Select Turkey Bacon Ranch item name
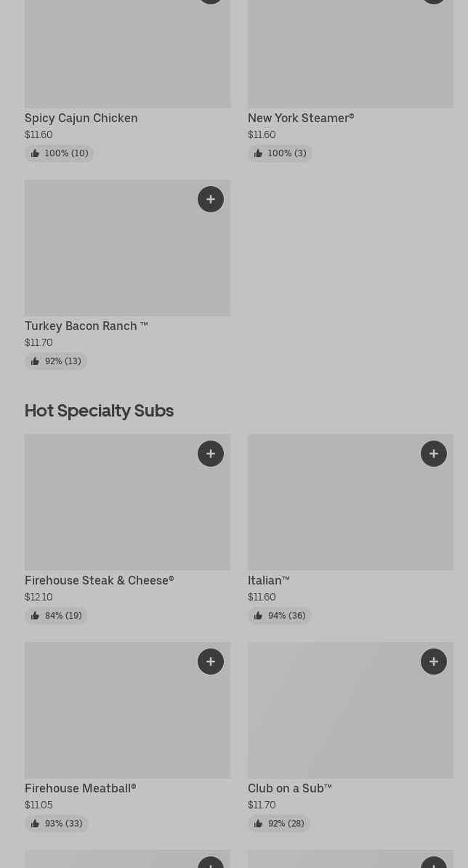The height and width of the screenshot is (868, 468). click(x=86, y=326)
